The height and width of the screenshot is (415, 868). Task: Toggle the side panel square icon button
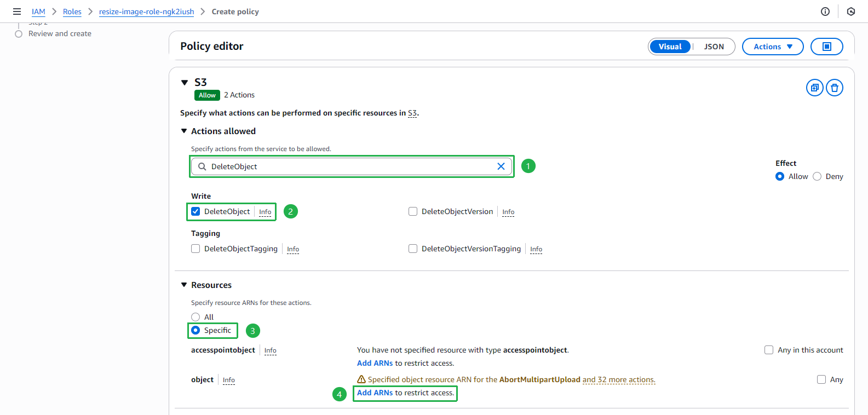click(x=827, y=47)
